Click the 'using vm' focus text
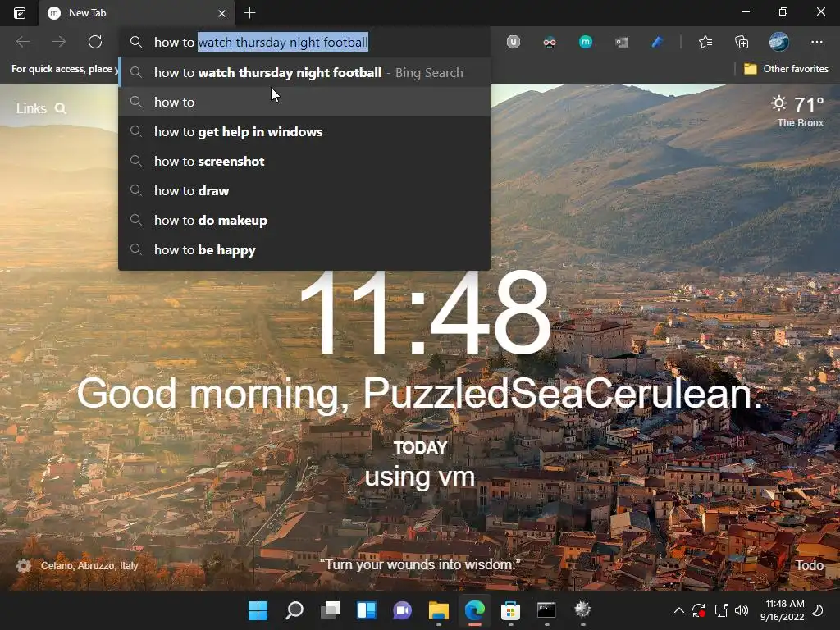The width and height of the screenshot is (840, 630). [419, 477]
